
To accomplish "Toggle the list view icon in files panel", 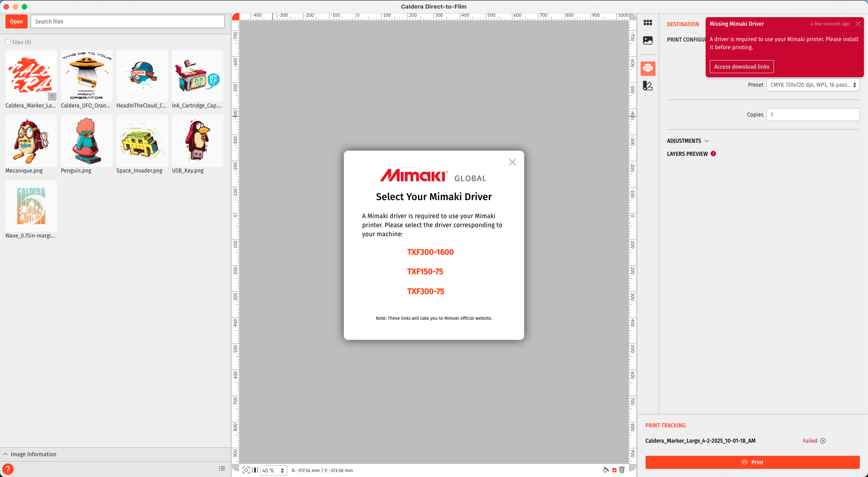I will point(222,469).
